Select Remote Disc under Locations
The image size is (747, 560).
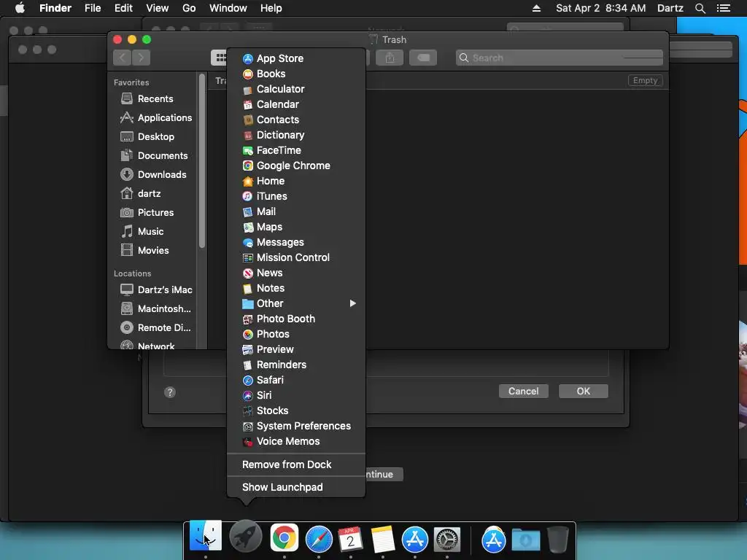[x=155, y=327]
